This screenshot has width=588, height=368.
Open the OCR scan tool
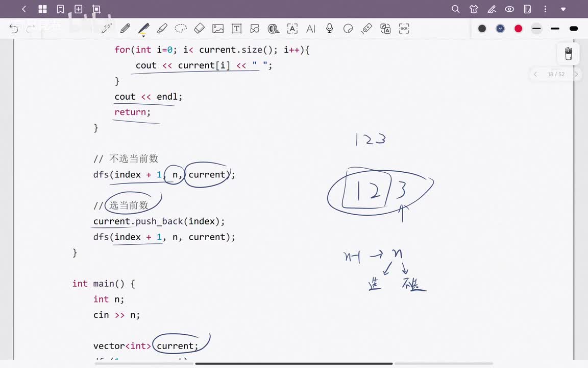tap(404, 29)
